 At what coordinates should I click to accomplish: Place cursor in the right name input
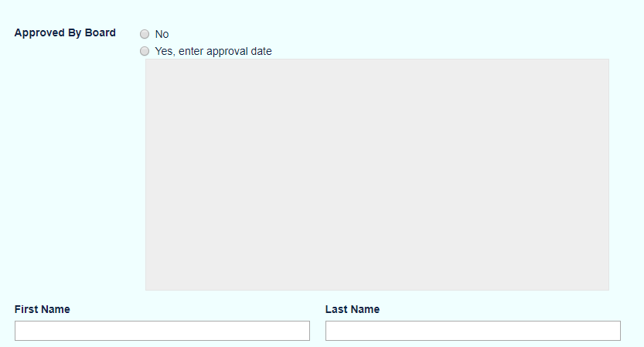pyautogui.click(x=472, y=331)
